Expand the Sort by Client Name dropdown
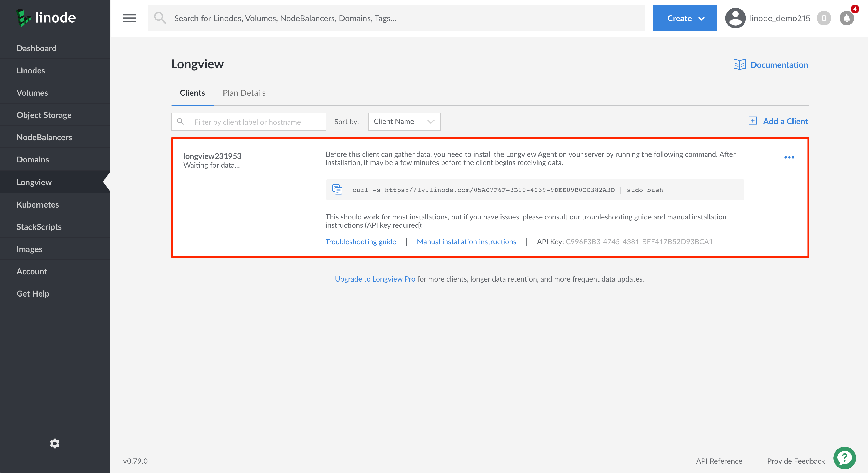 404,121
